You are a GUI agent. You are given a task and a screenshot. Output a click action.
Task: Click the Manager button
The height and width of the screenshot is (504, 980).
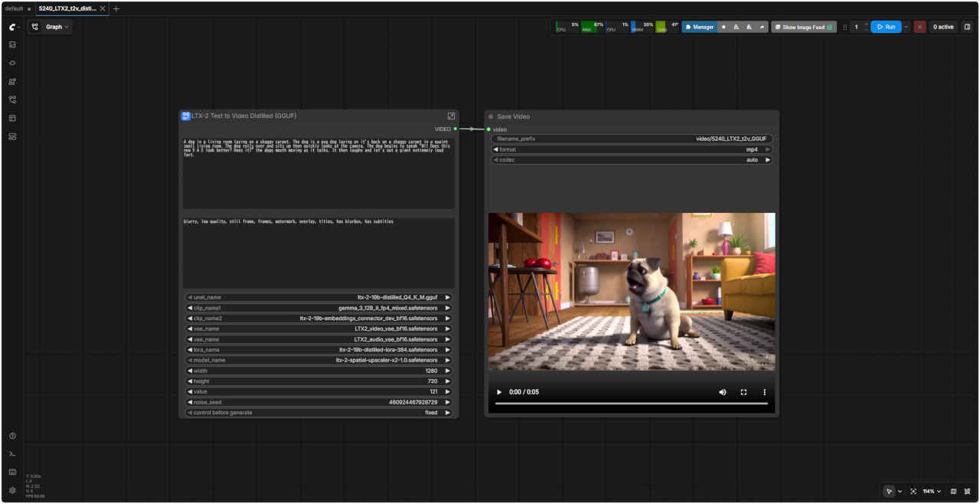699,27
